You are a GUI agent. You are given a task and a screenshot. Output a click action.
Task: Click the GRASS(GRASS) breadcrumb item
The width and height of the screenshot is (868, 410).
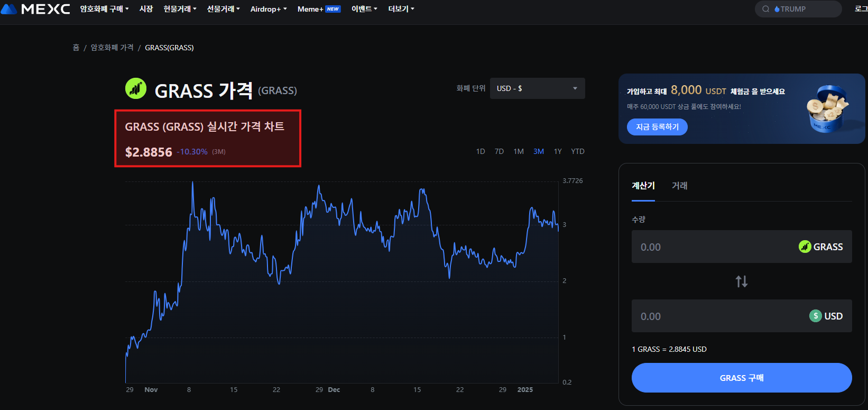pos(169,48)
